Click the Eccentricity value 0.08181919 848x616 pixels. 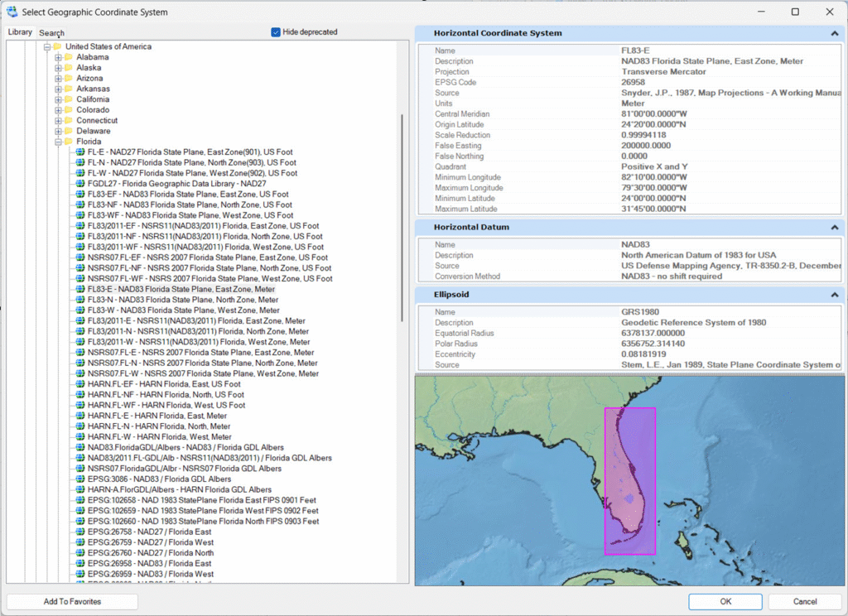tap(643, 354)
